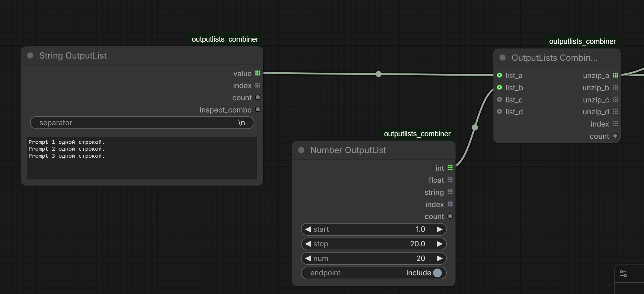Click the midpoint dot on the value-to-list_a link

(379, 74)
